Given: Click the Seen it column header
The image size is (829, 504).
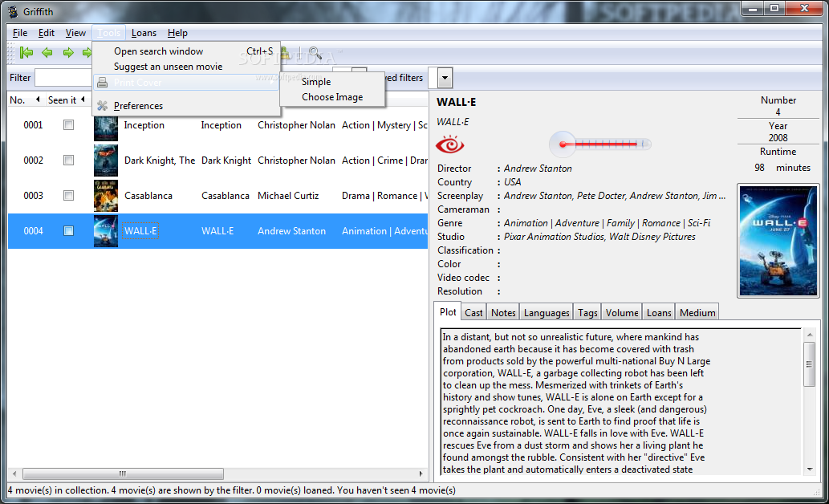Looking at the screenshot, I should coord(66,100).
